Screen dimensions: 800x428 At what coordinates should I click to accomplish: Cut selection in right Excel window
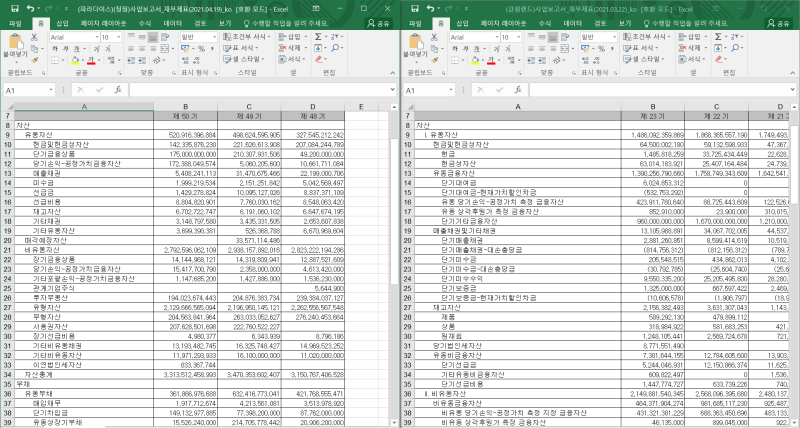click(x=434, y=37)
